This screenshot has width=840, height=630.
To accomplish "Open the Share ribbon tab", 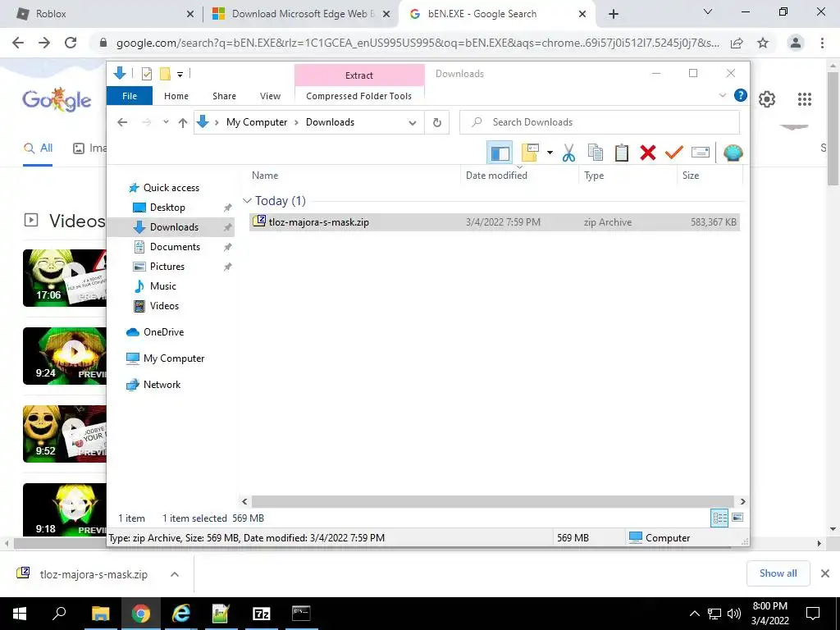I will point(224,96).
